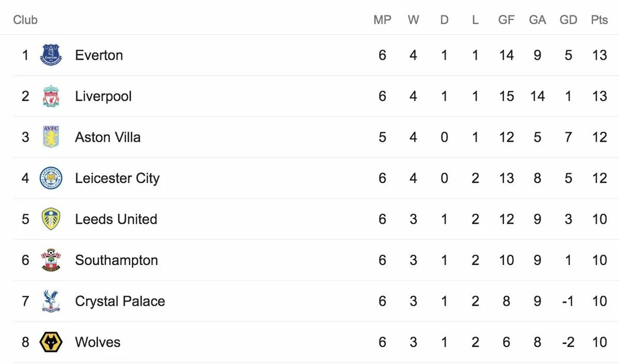The image size is (619, 364).
Task: Select the Aston Villa team name
Action: (108, 137)
